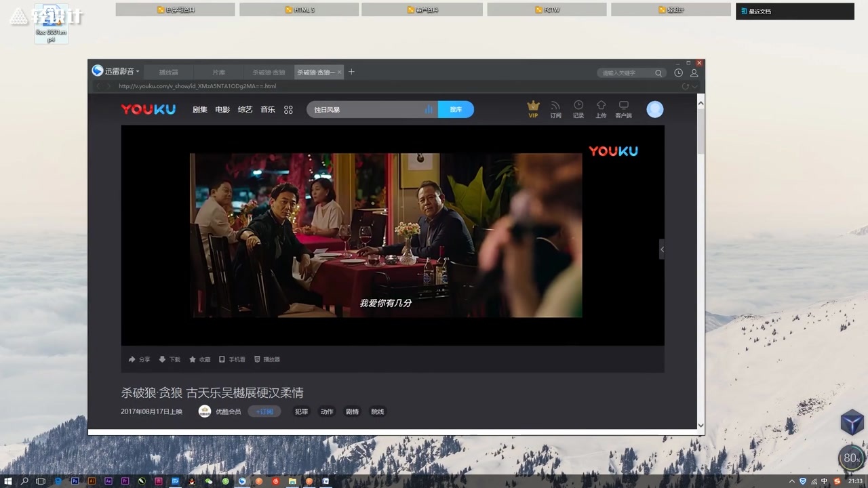
Task: Expand more channels four-circle icon
Action: 288,110
